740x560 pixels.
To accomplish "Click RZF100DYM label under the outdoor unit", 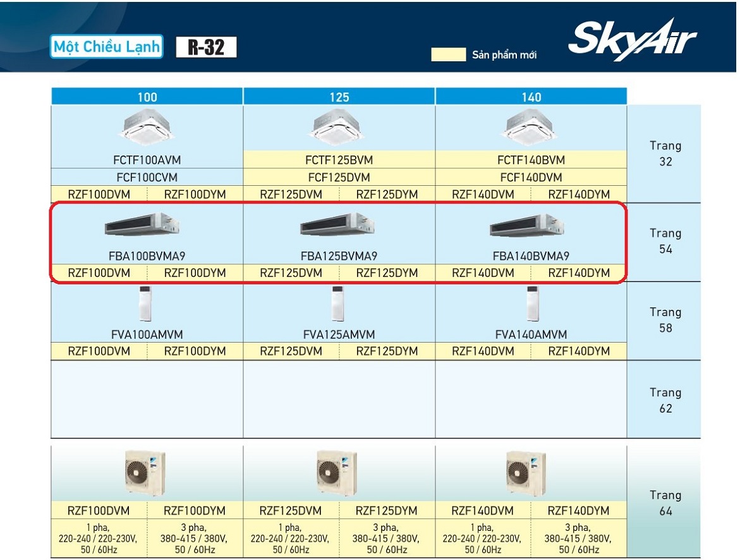I will 195,511.
